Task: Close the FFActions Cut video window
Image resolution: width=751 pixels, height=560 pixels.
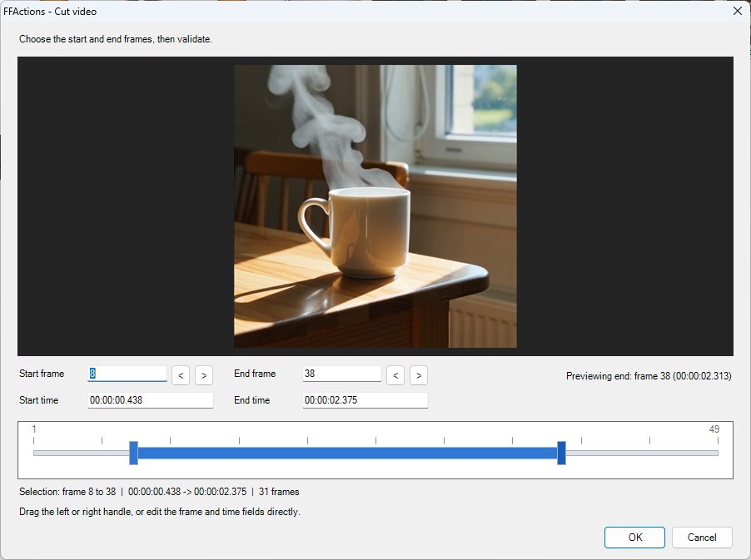Action: pos(738,11)
